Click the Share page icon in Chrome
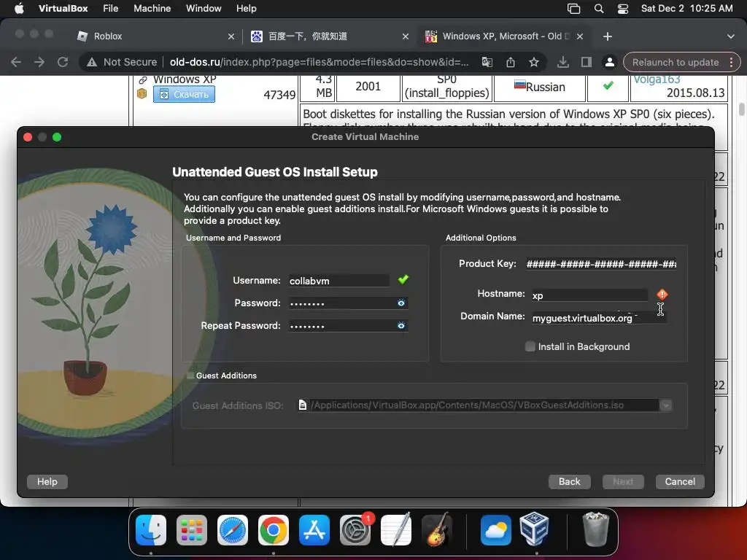The image size is (747, 560). click(510, 62)
